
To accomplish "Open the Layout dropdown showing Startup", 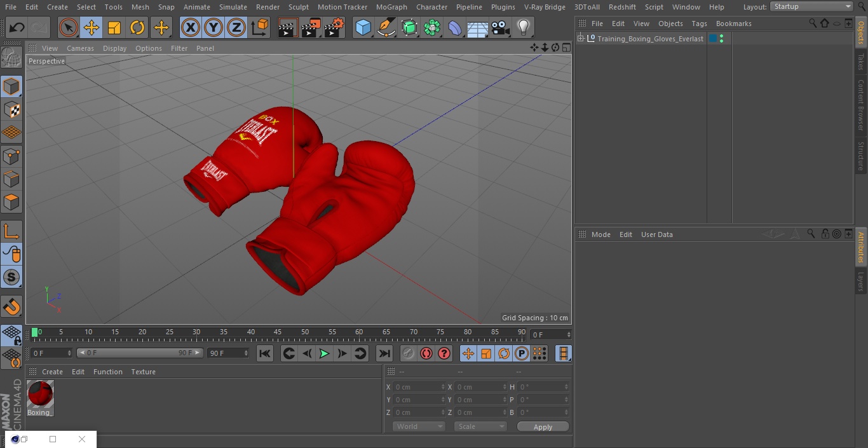I will pyautogui.click(x=812, y=6).
